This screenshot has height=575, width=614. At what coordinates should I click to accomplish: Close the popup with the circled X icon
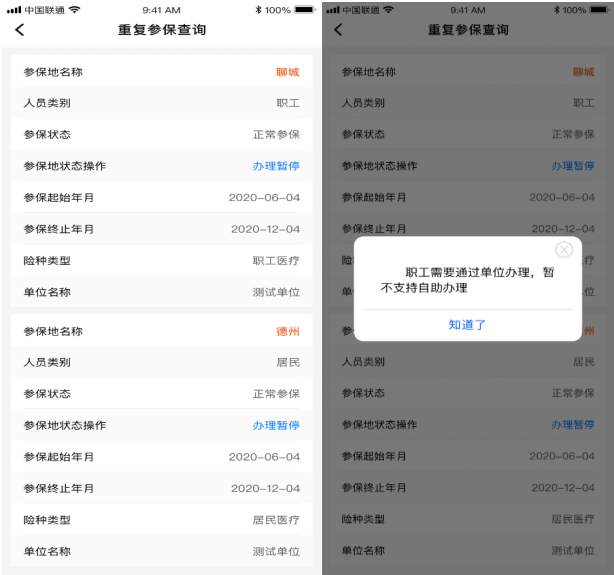(x=564, y=250)
